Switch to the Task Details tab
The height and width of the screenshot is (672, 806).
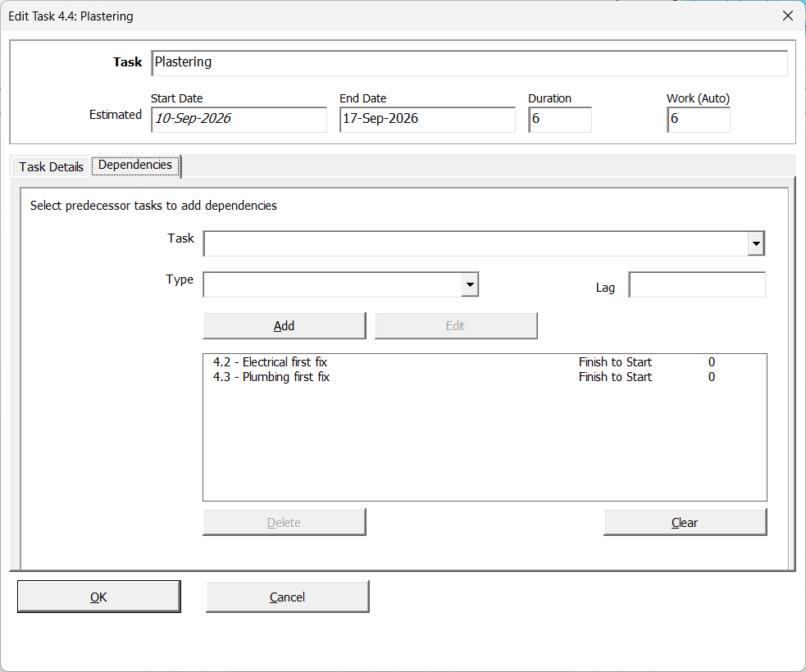coord(51,167)
